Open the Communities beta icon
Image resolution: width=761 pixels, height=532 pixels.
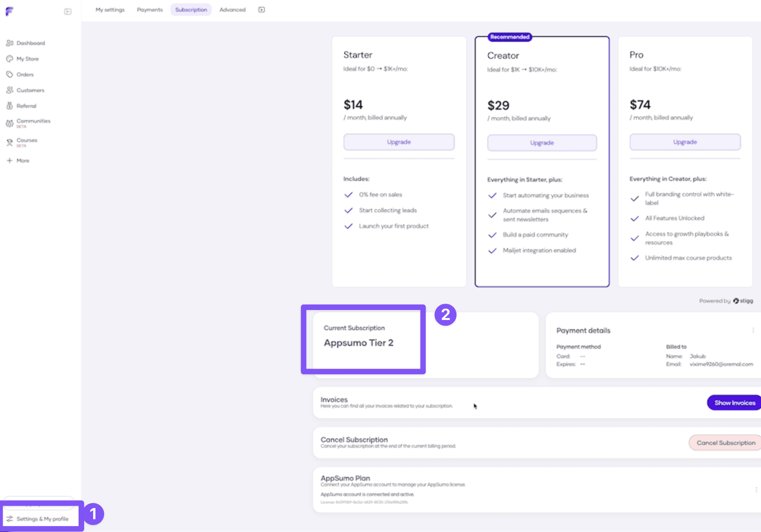pyautogui.click(x=10, y=123)
